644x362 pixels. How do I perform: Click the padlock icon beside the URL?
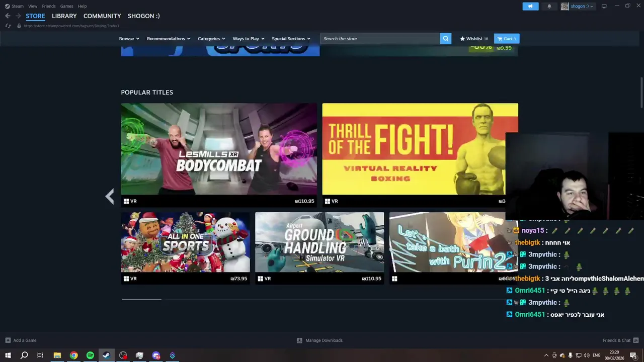(19, 26)
